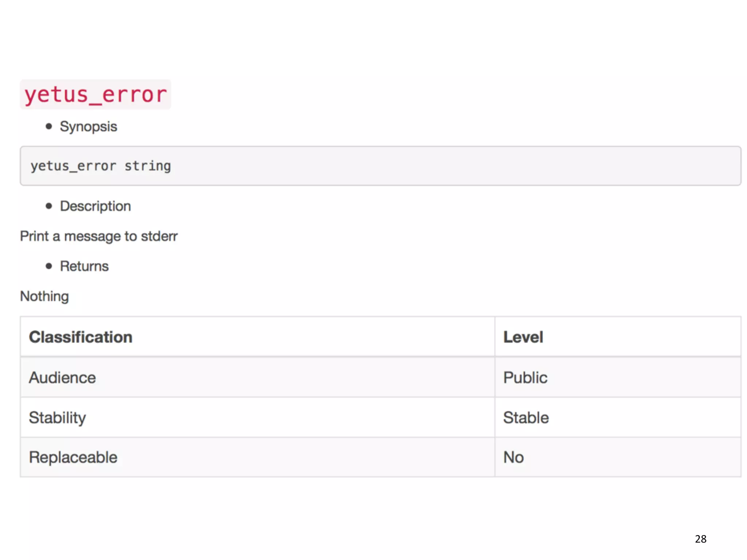Select the Public level cell
The width and height of the screenshot is (747, 560).
click(x=525, y=377)
